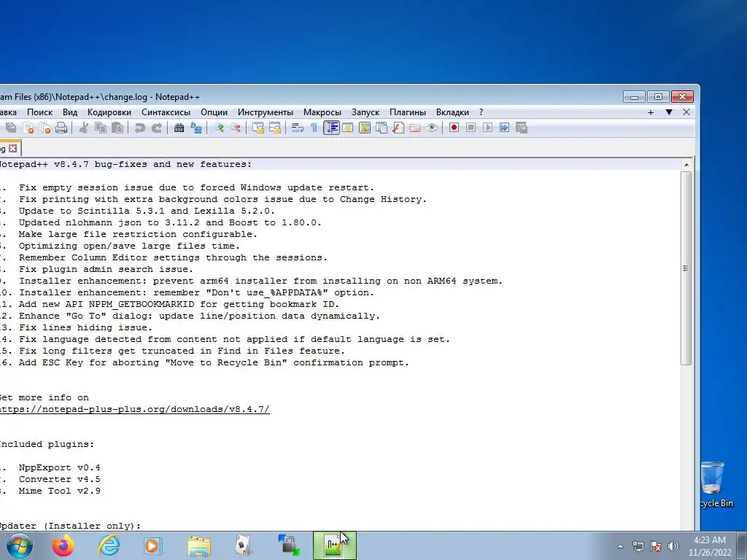
Task: Start macro recording with red dot
Action: [x=454, y=128]
